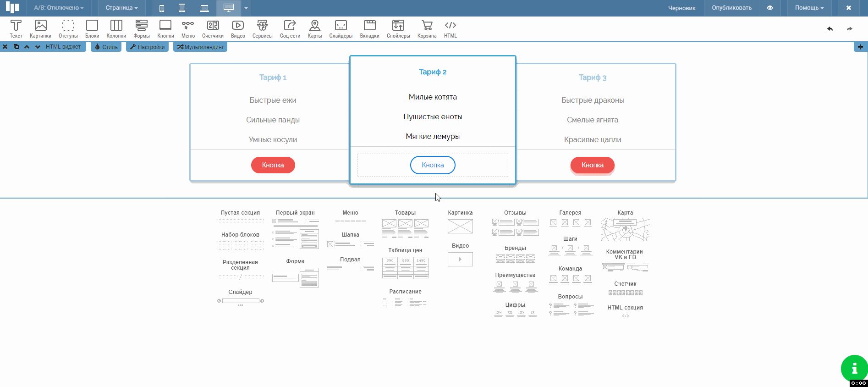Viewport: 868px width, 387px height.
Task: Click the Опубликовать publish button
Action: pyautogui.click(x=731, y=8)
